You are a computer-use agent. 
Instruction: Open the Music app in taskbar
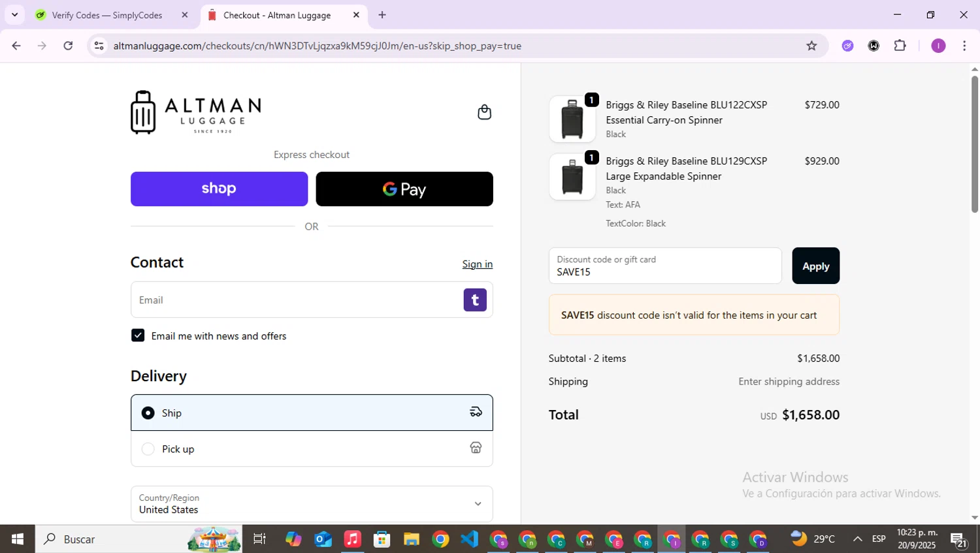352,539
